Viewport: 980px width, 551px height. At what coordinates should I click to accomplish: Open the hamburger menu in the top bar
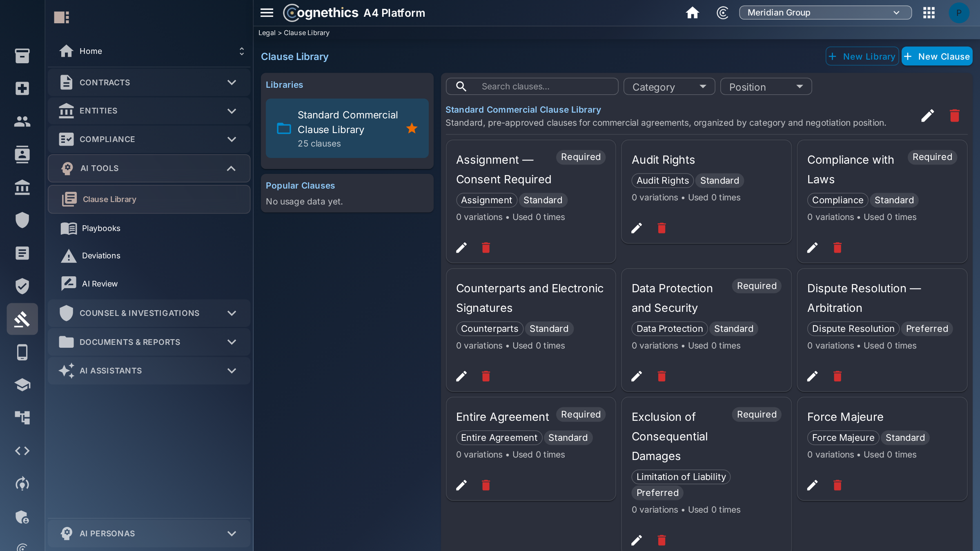pyautogui.click(x=267, y=13)
